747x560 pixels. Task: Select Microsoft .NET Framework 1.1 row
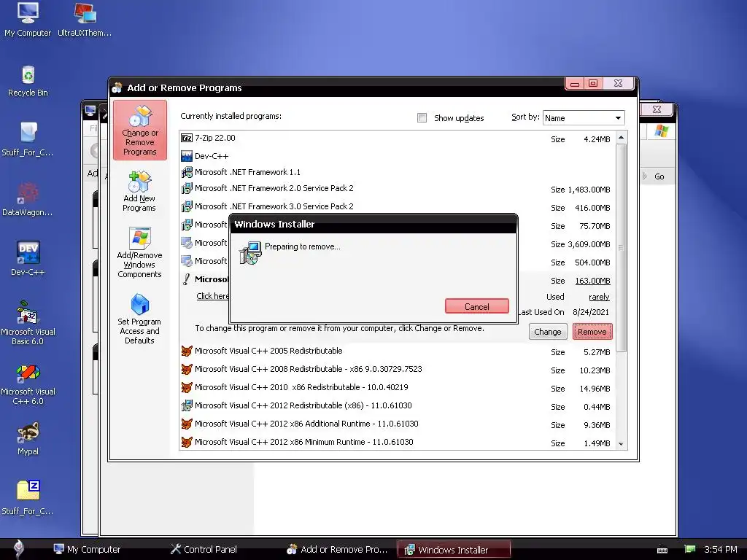coord(398,172)
